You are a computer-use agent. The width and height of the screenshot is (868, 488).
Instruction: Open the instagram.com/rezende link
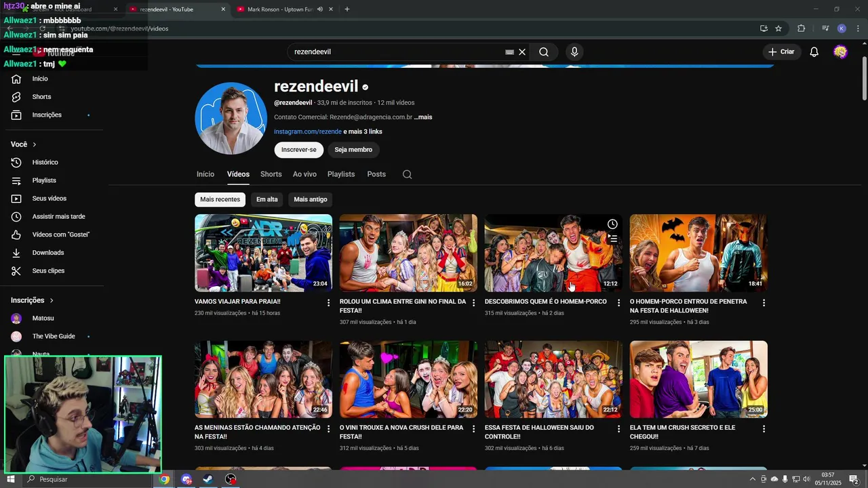[x=308, y=131]
